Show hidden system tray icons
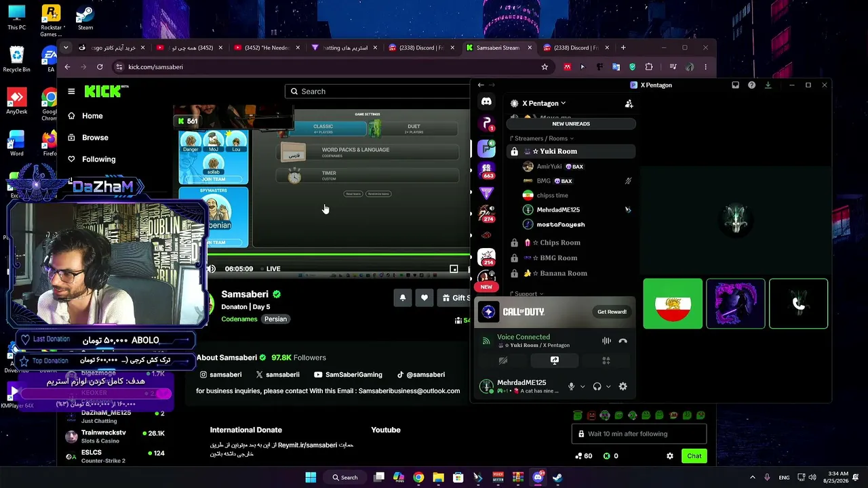This screenshot has width=868, height=488. click(752, 478)
